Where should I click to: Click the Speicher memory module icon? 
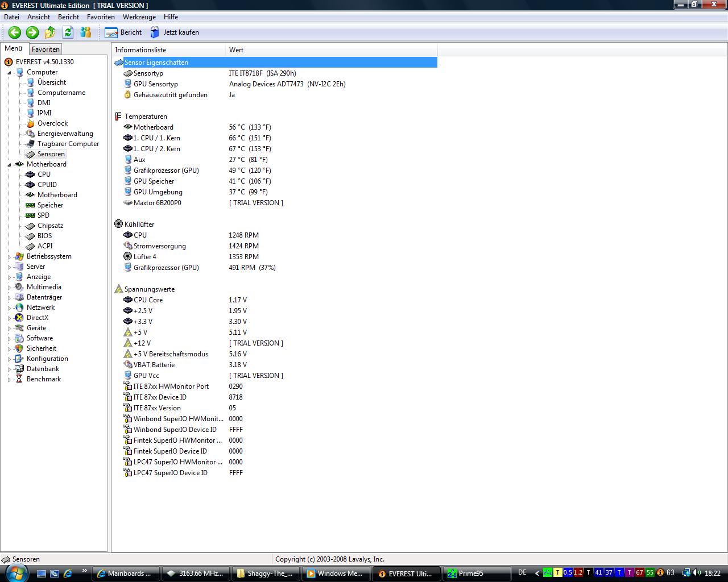[x=30, y=205]
